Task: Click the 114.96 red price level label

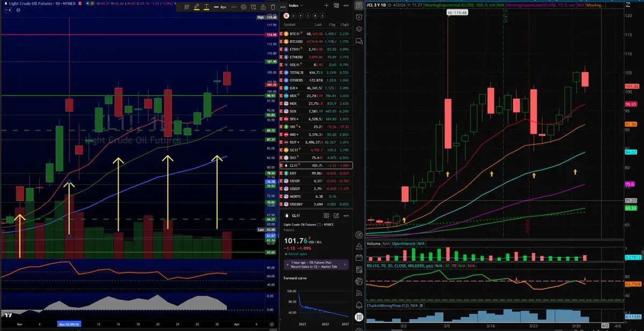Action: (270, 34)
